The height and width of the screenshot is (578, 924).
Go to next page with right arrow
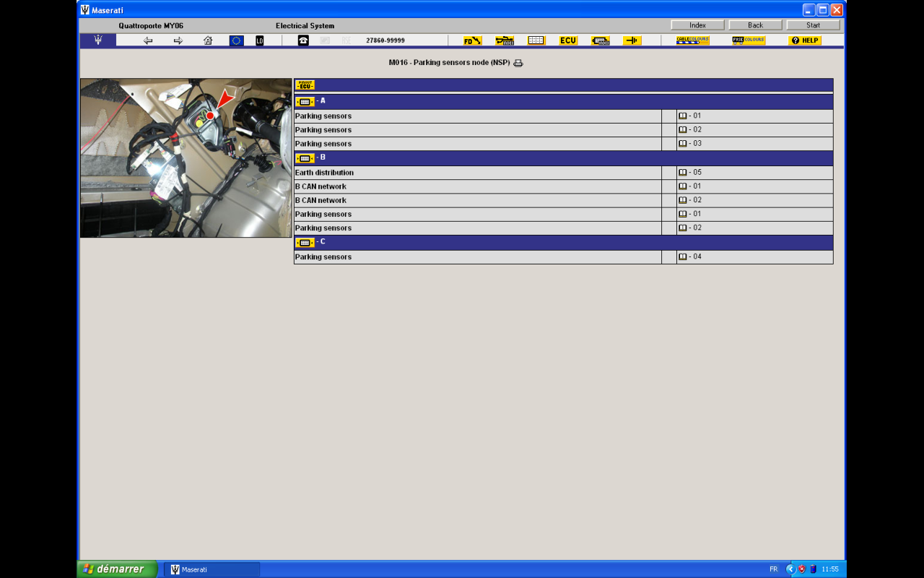coord(178,40)
